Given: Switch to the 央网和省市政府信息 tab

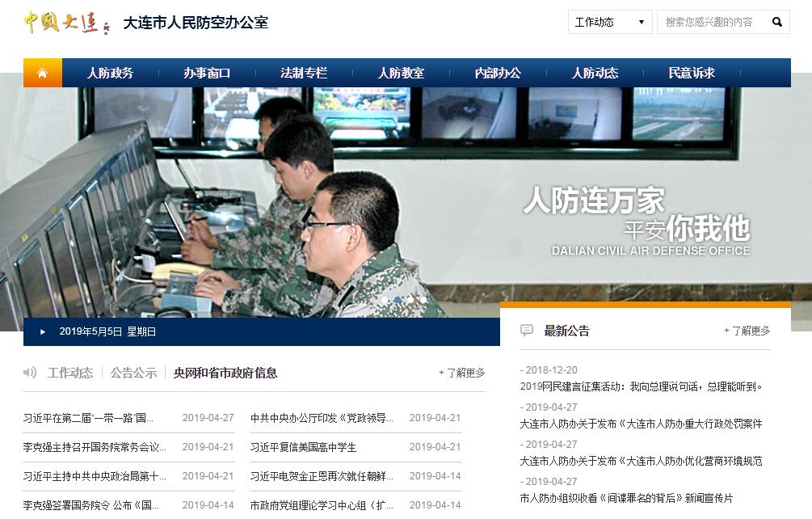Looking at the screenshot, I should [225, 373].
